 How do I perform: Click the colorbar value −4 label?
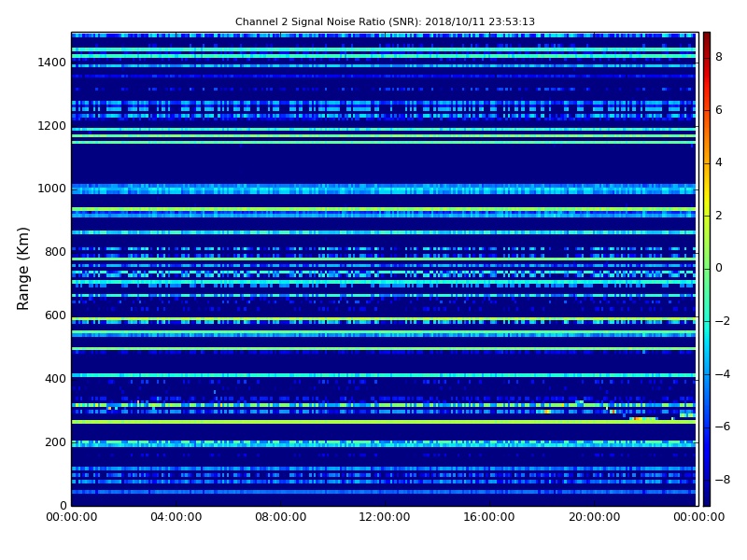(x=722, y=374)
